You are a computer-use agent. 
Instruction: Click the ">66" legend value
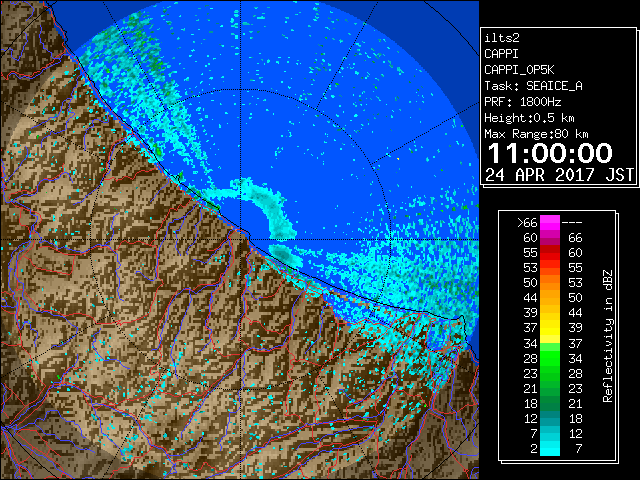pos(527,223)
